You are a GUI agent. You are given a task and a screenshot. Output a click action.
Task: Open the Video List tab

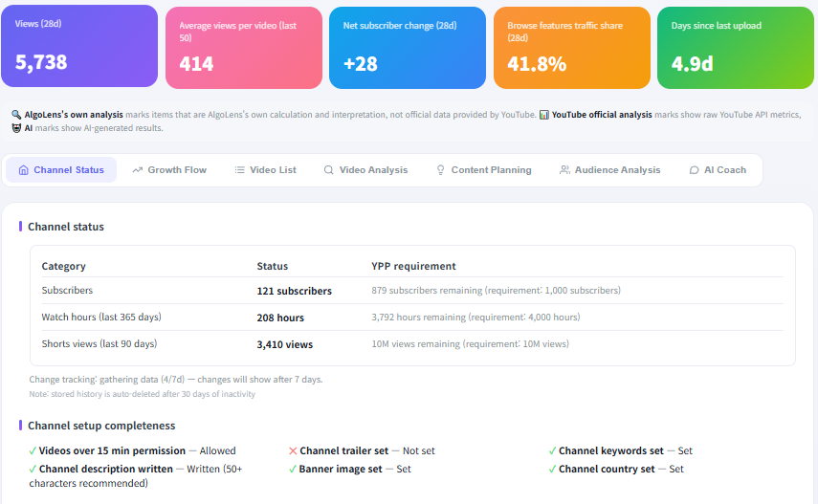coord(266,170)
